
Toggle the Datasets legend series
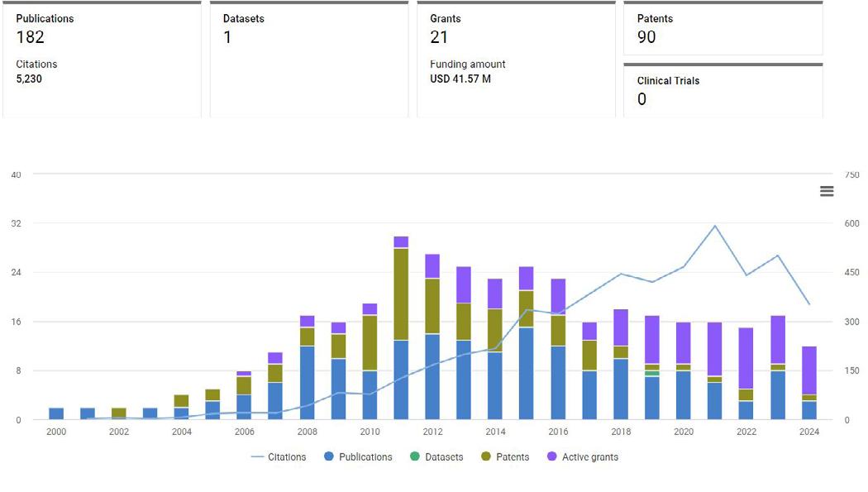tap(436, 457)
